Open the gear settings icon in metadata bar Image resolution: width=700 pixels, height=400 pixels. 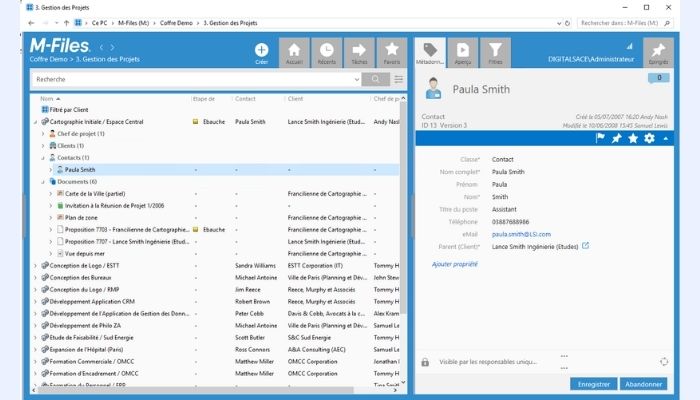(649, 138)
